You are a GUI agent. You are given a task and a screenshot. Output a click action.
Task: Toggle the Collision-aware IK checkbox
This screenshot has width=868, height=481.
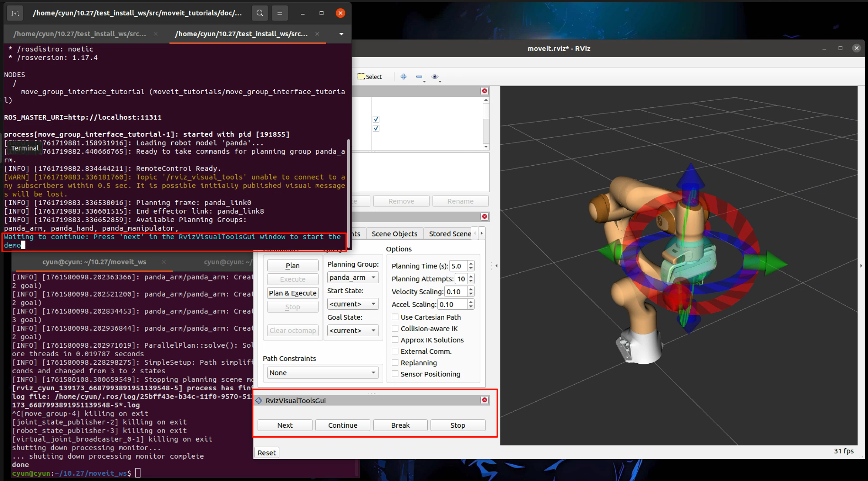click(x=395, y=328)
